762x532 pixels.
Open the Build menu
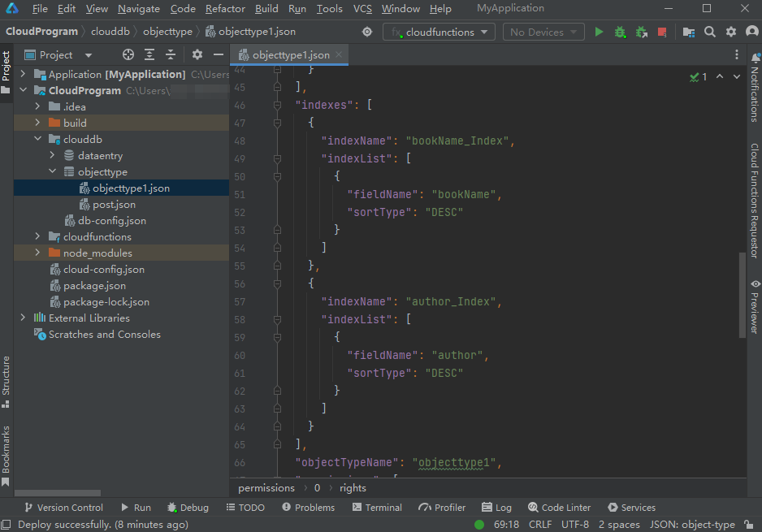click(266, 9)
